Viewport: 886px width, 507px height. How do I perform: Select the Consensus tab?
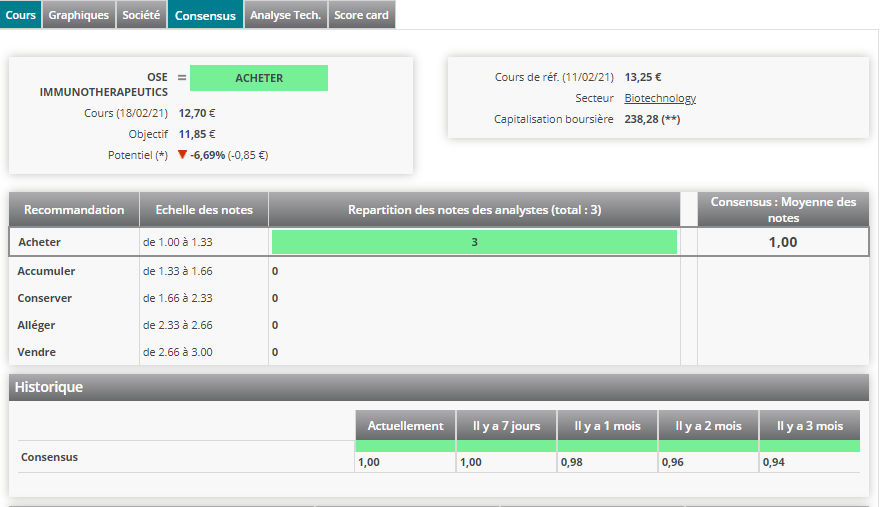click(205, 15)
